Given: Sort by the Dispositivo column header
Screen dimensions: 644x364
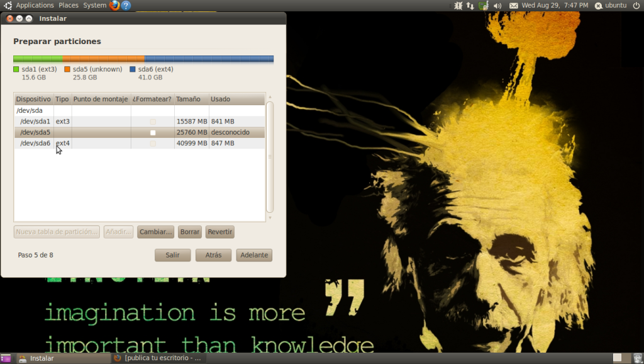Looking at the screenshot, I should coord(34,99).
